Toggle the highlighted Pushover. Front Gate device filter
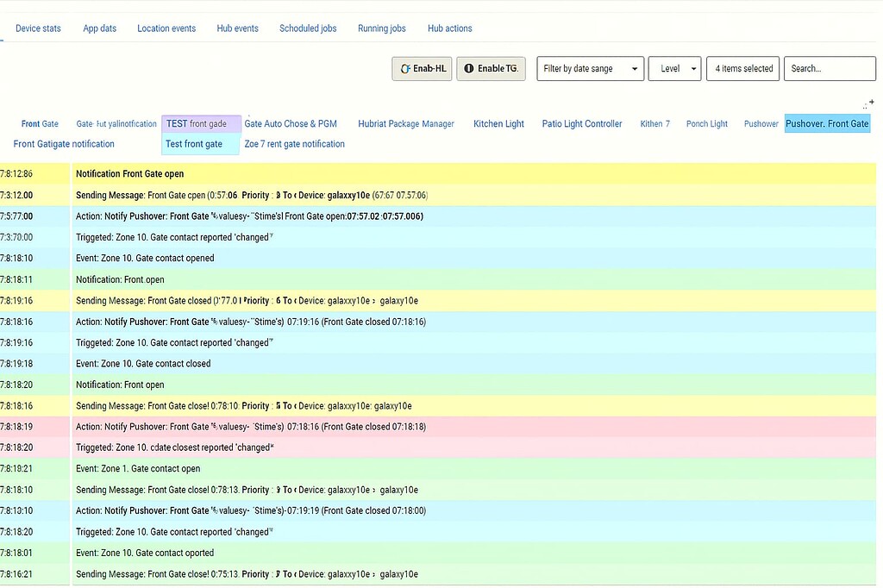 827,123
